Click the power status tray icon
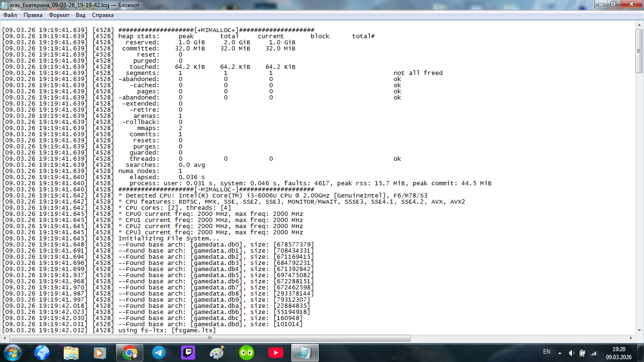Image resolution: width=644 pixels, height=362 pixels. pos(582,353)
